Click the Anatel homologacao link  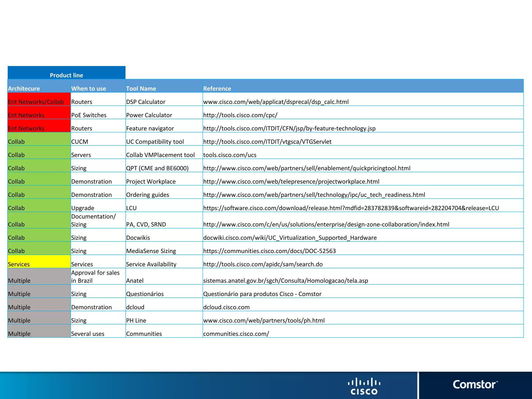[285, 281]
